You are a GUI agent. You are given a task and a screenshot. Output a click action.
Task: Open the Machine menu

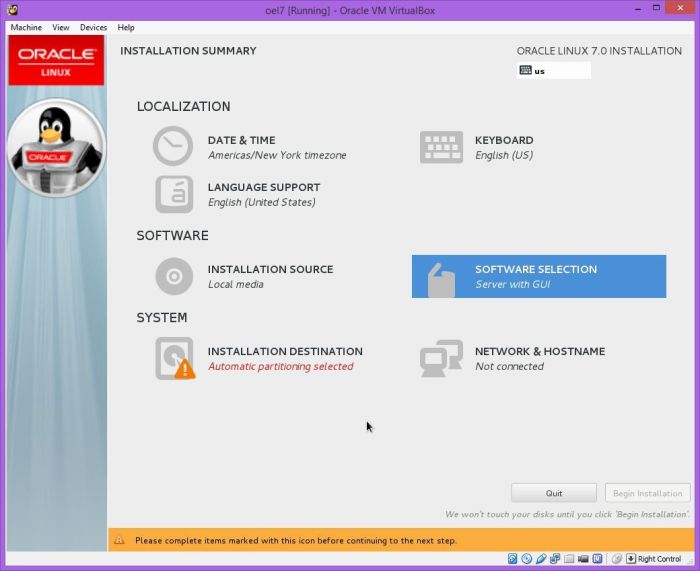tap(26, 27)
